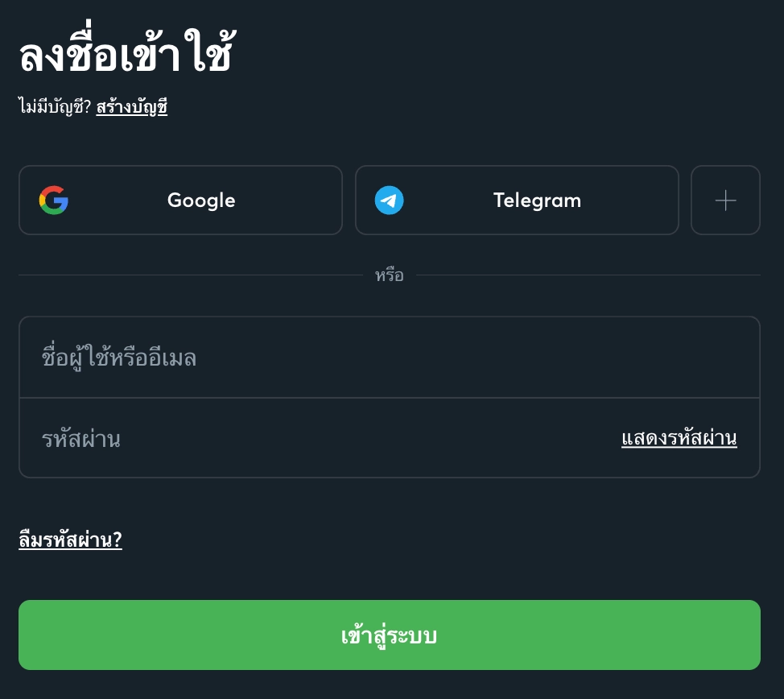This screenshot has height=699, width=784.
Task: Click the รหัสผ่าน placeholder text
Action: pos(80,440)
